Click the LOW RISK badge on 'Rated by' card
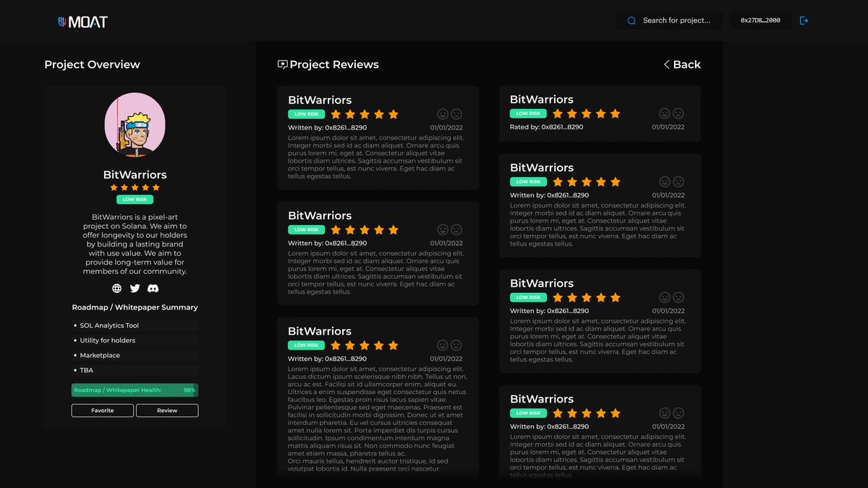Image resolution: width=868 pixels, height=488 pixels. point(528,114)
